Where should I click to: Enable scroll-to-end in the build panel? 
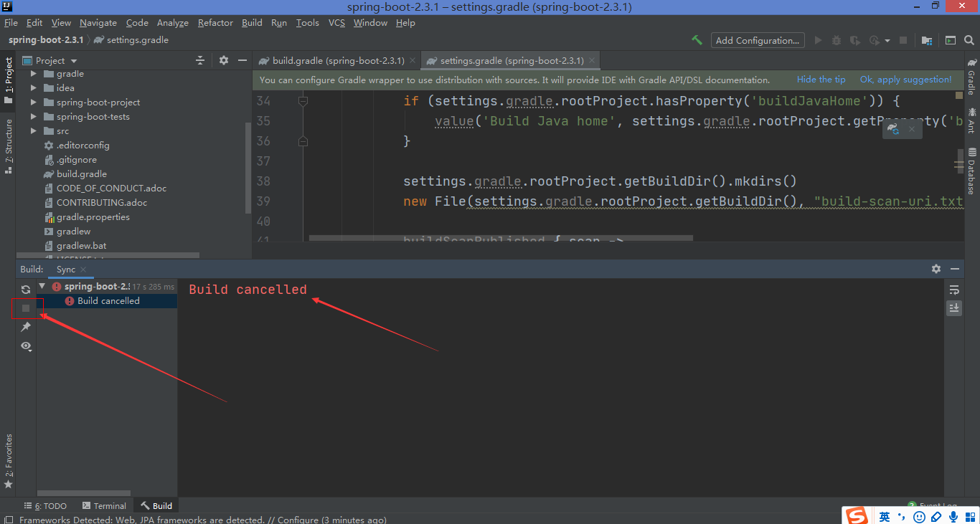(x=954, y=308)
